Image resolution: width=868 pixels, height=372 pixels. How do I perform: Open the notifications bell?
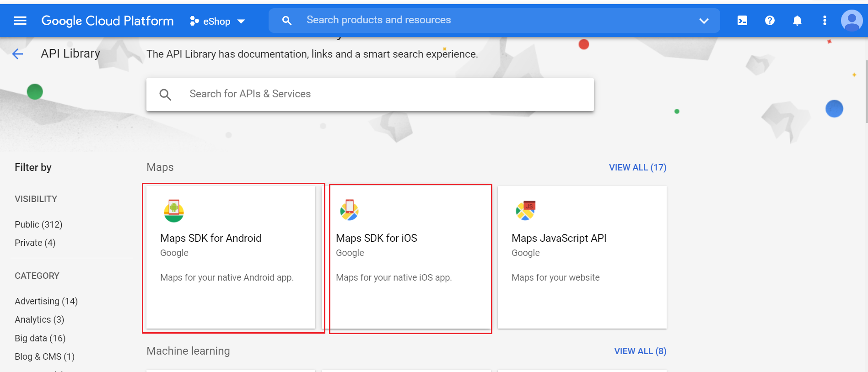tap(797, 21)
